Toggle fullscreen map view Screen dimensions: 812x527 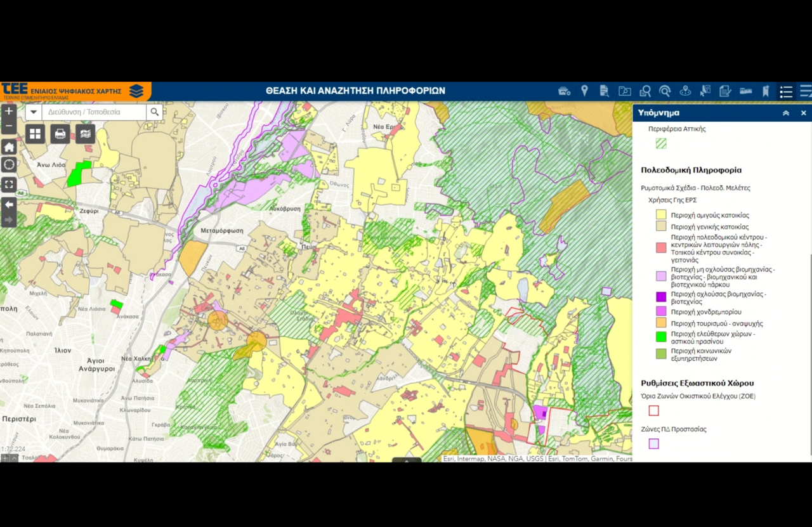tap(9, 185)
